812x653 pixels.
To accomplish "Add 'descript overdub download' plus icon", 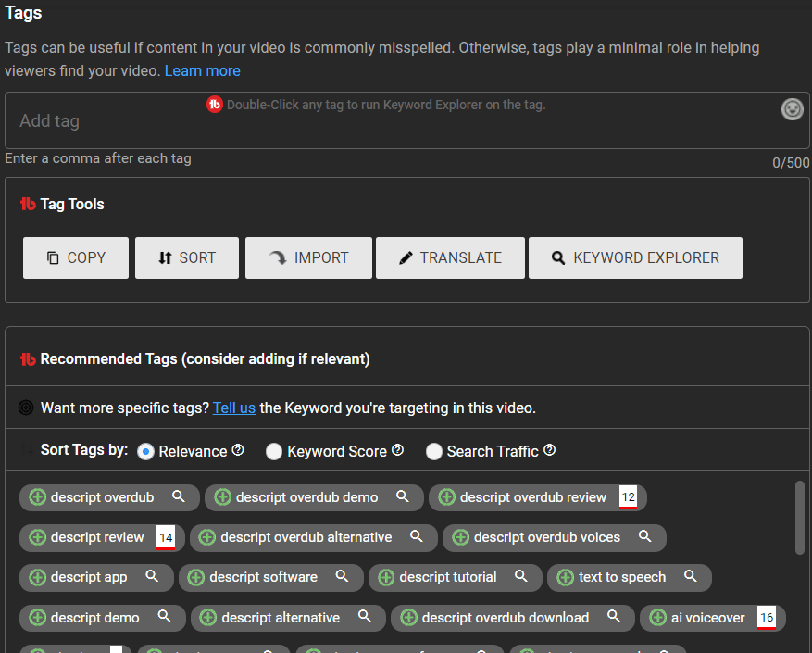I will point(408,617).
